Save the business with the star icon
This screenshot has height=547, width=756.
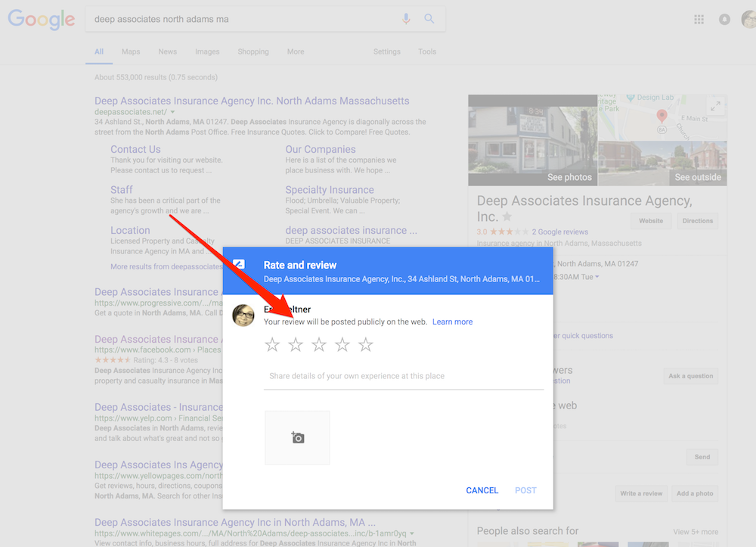(507, 216)
